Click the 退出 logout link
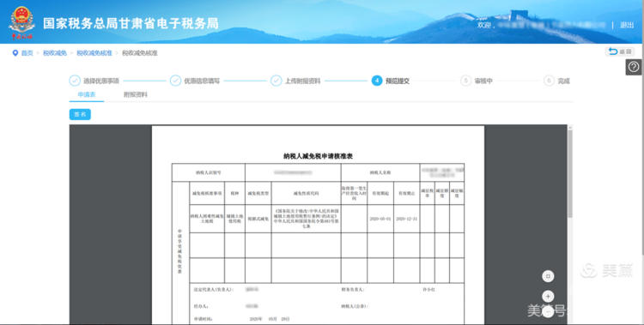Screen dimensions: 644x325 [627, 25]
